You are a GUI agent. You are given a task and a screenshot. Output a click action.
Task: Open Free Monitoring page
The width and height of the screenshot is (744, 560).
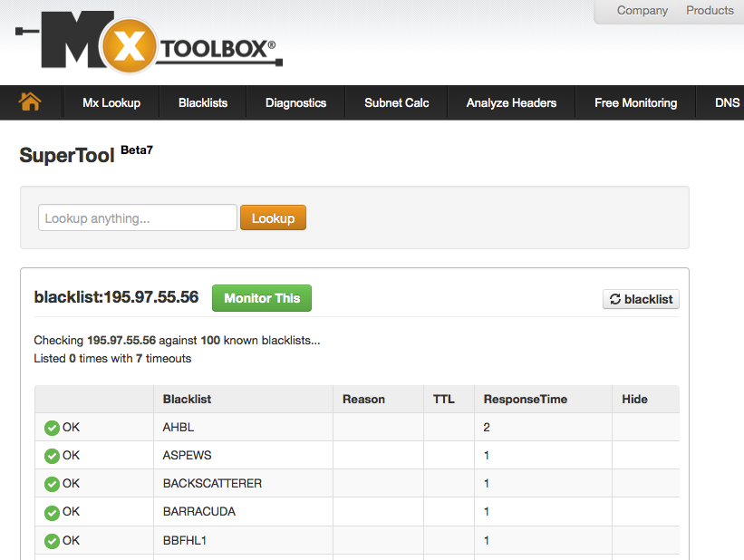click(x=636, y=102)
